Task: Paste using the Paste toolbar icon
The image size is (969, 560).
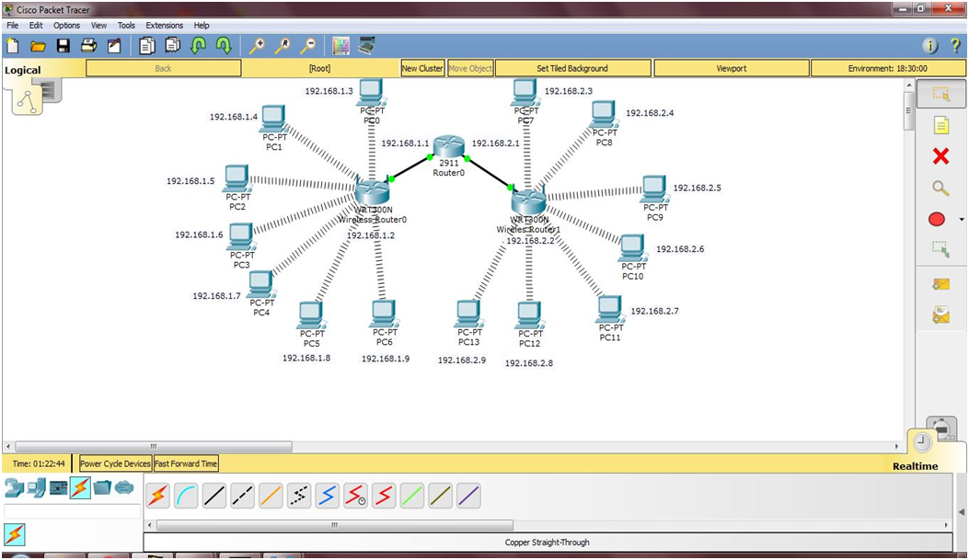Action: pyautogui.click(x=172, y=46)
